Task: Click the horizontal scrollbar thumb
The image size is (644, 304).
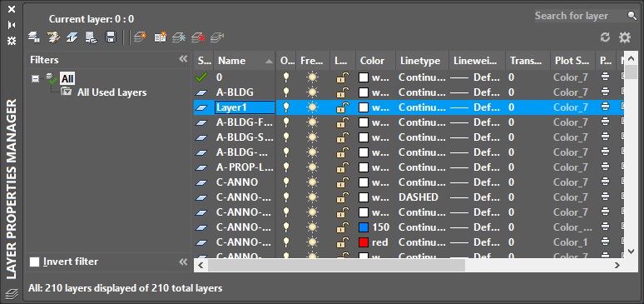Action: 336,266
